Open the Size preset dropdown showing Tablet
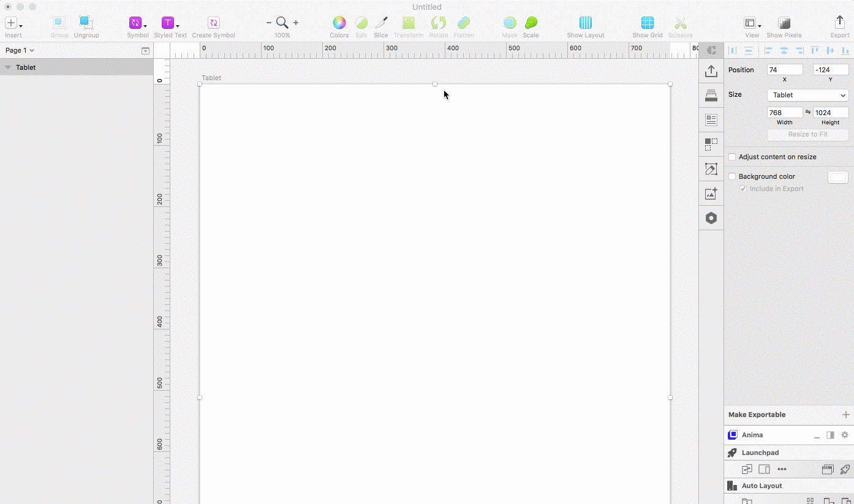 coord(807,95)
